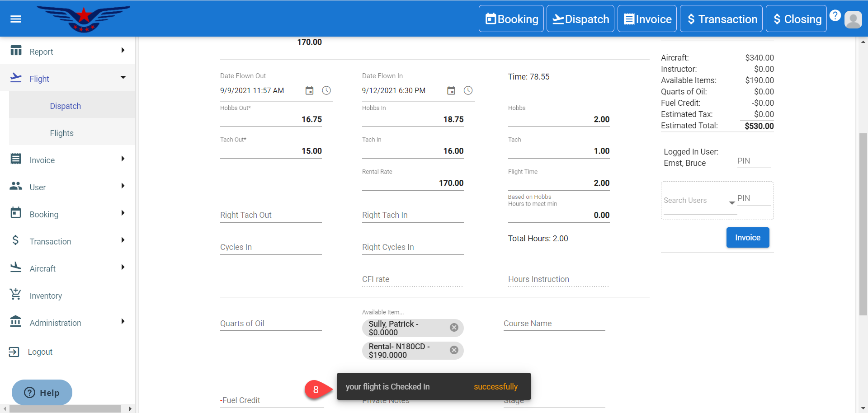Open Date Flown In clock picker
The image size is (868, 413).
coord(468,91)
